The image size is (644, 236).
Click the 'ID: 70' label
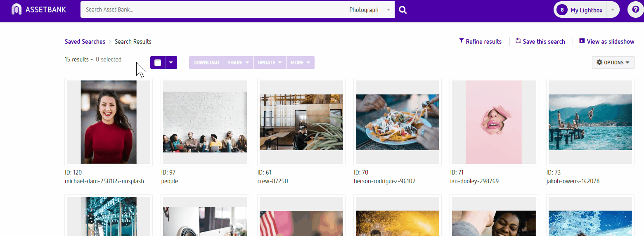point(361,172)
